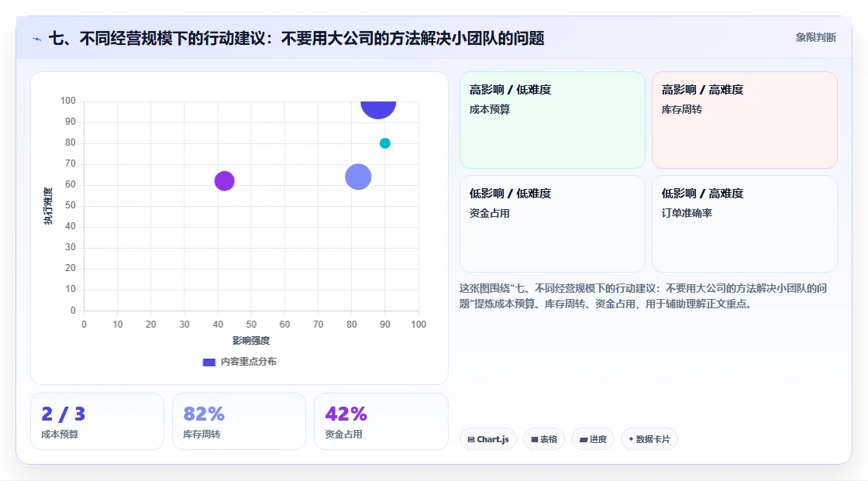This screenshot has width=868, height=481.
Task: Click the 象限判断 label in header
Action: coord(816,38)
